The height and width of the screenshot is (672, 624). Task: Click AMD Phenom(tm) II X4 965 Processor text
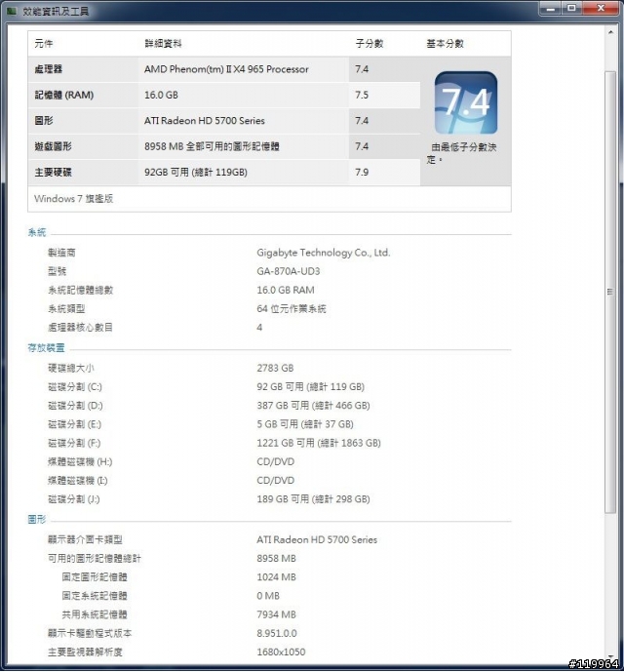[x=226, y=69]
